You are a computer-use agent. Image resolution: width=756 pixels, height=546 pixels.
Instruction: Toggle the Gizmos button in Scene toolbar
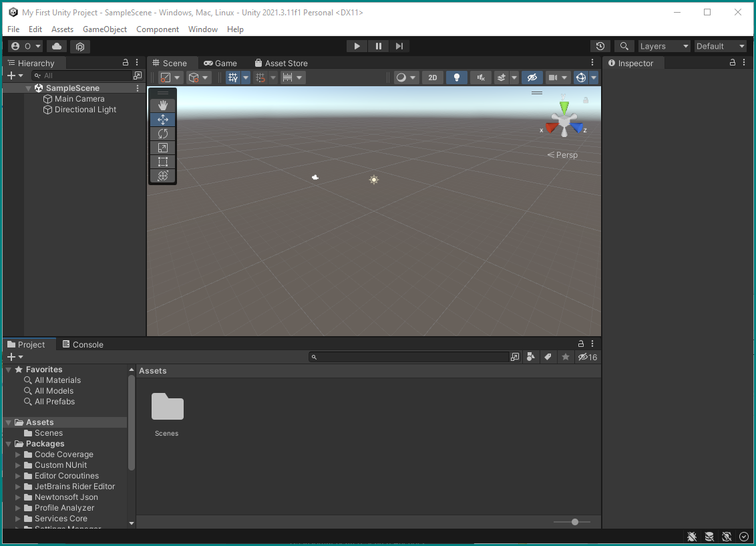(581, 78)
